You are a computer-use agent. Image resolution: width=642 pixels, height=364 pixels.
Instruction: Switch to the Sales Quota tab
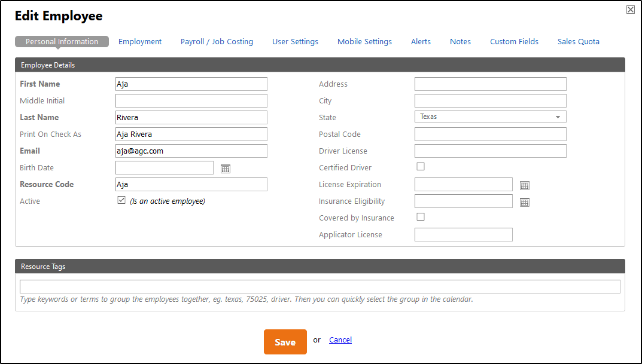click(x=578, y=42)
